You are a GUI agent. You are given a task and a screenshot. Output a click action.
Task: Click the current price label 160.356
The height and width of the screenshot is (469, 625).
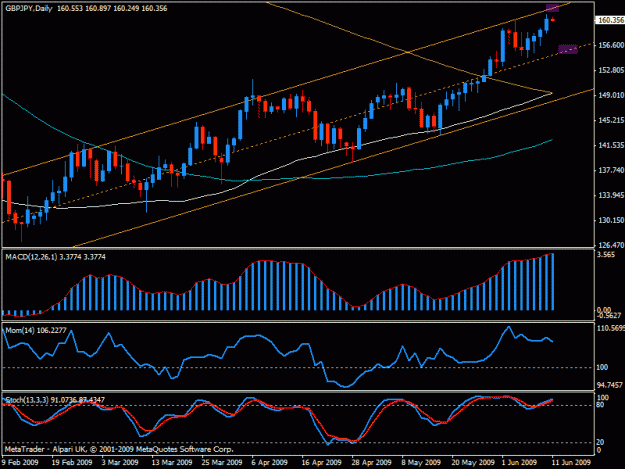610,20
